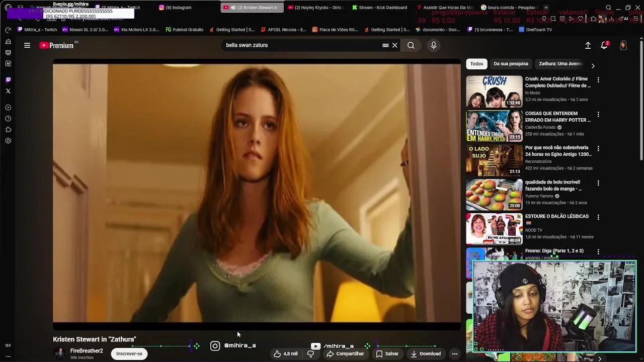Open options menu for Egito Antigo video
This screenshot has width=644, height=362.
pos(598,149)
